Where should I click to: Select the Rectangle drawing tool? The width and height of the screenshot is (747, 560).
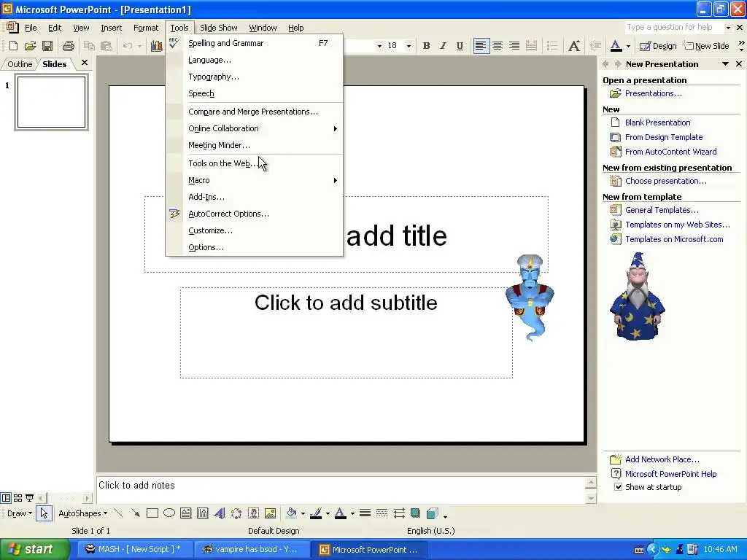[152, 513]
